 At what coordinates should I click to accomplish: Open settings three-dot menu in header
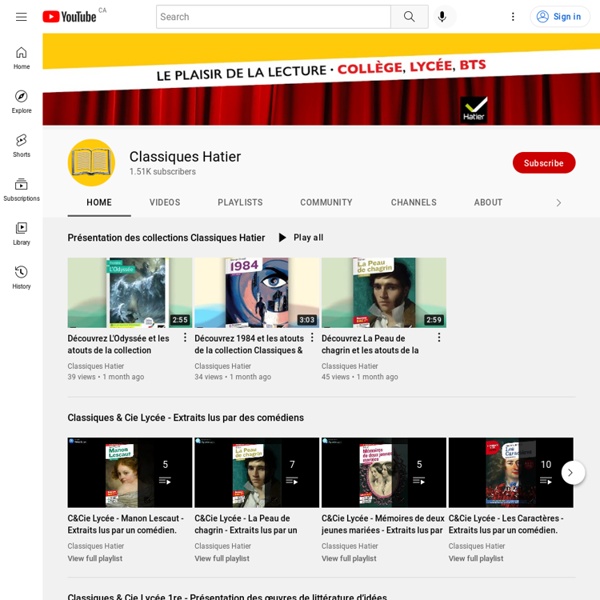513,17
